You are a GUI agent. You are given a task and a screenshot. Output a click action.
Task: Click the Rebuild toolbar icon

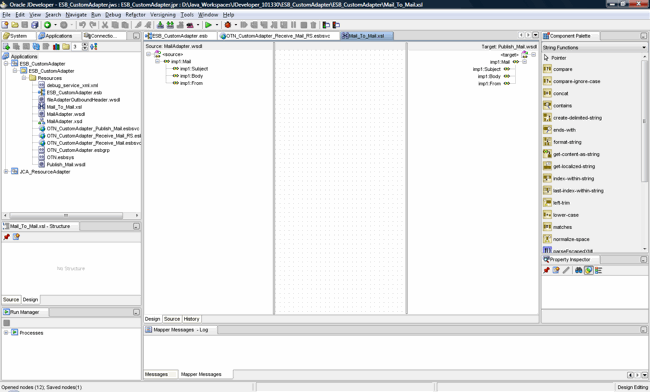(x=170, y=25)
